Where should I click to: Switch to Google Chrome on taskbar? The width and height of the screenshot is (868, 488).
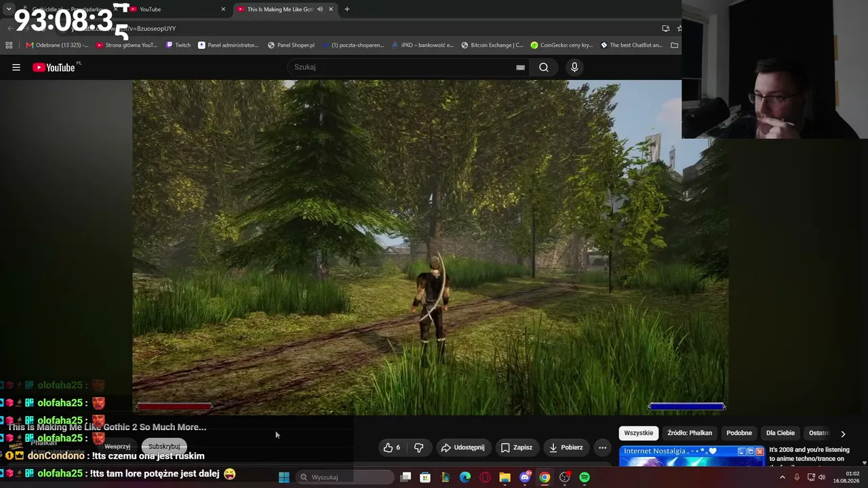(x=545, y=477)
